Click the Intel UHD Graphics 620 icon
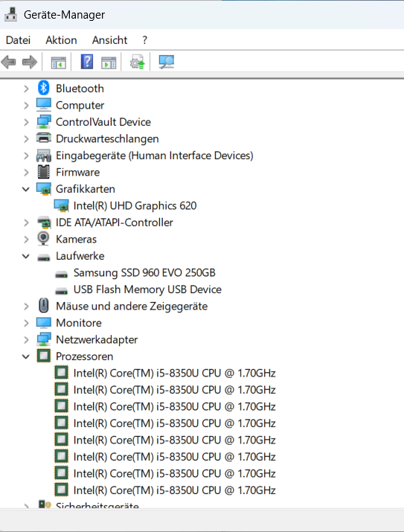 [62, 205]
